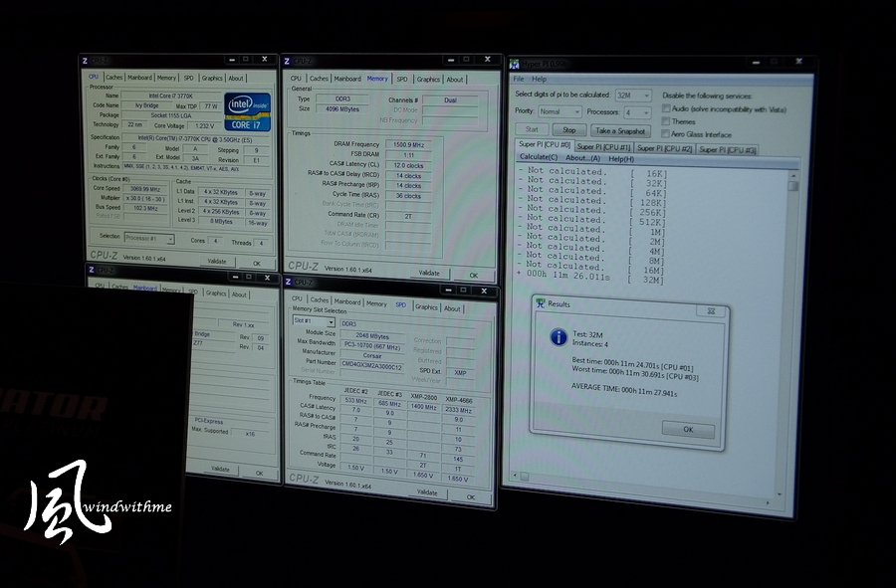
Task: Enable Audio service disable checkbox
Action: click(x=666, y=107)
